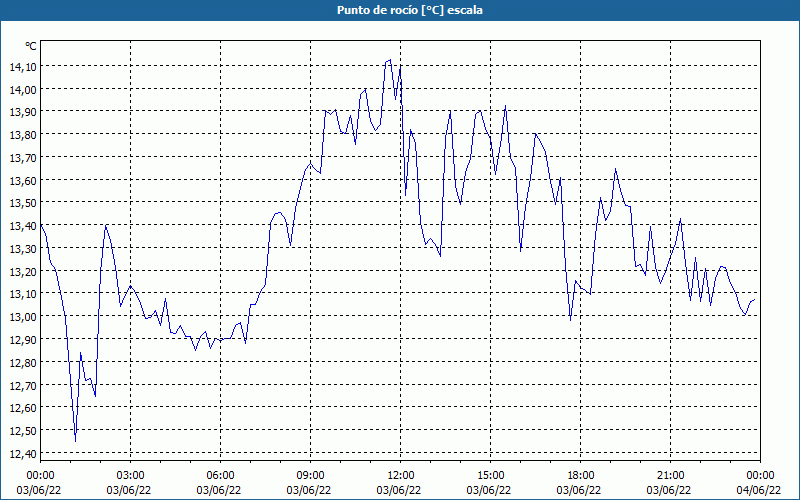Viewport: 800px width, 500px height.
Task: Click the 12,80 y-axis value
Action: [x=23, y=362]
